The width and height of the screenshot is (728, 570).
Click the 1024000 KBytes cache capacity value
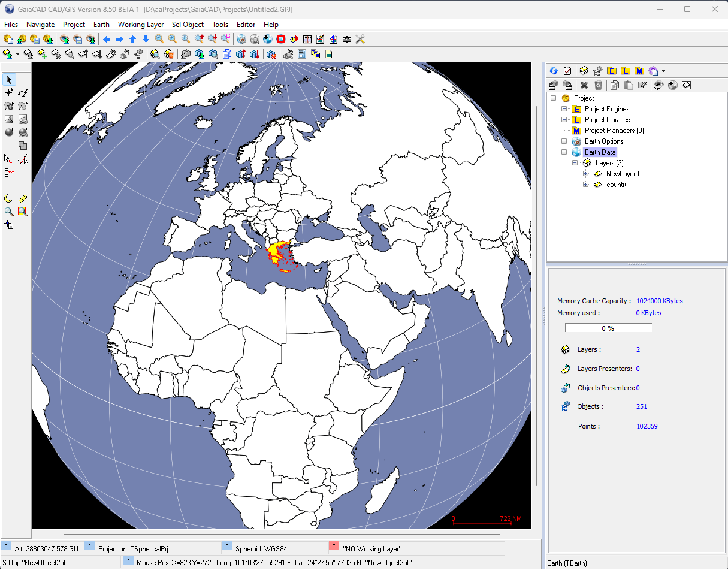click(660, 301)
